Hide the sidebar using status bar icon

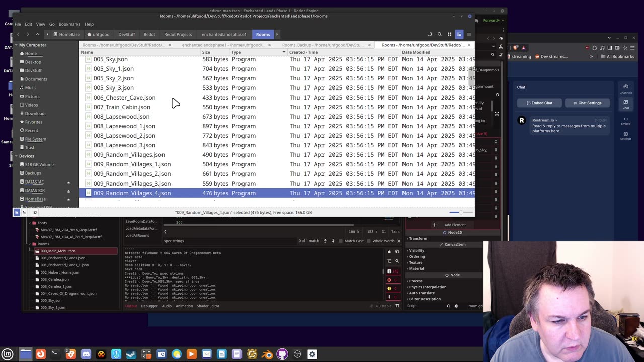(x=35, y=212)
